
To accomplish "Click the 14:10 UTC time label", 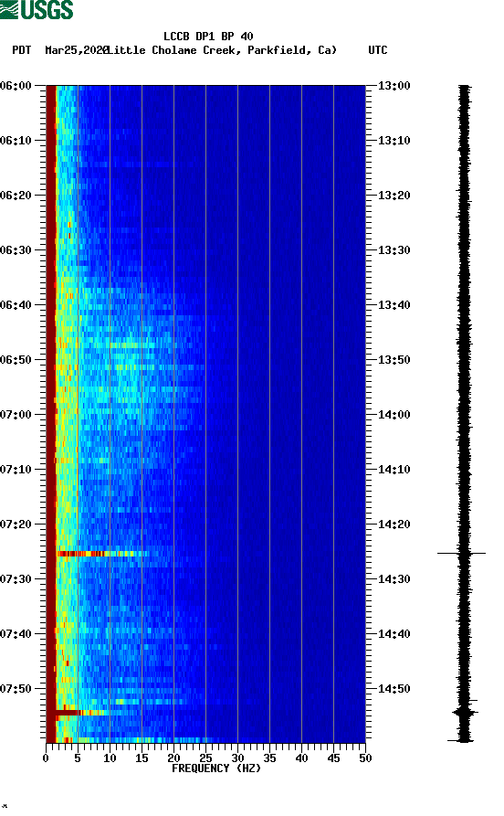I will point(394,470).
